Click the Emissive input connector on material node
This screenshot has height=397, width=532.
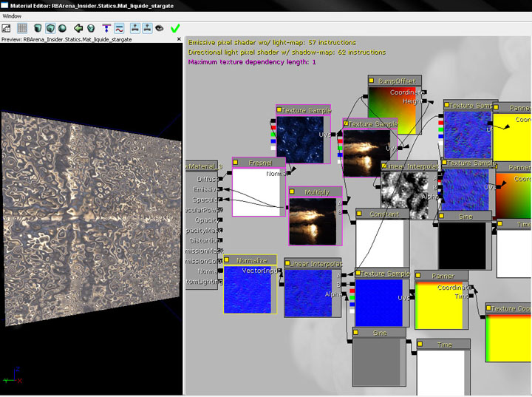(220, 189)
